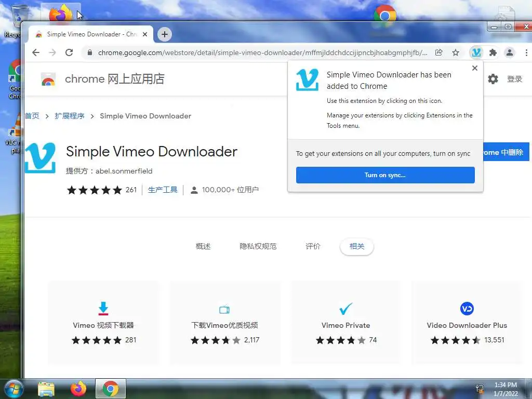Click the '提供方：abel.sonmerfield' provider text

click(x=109, y=171)
